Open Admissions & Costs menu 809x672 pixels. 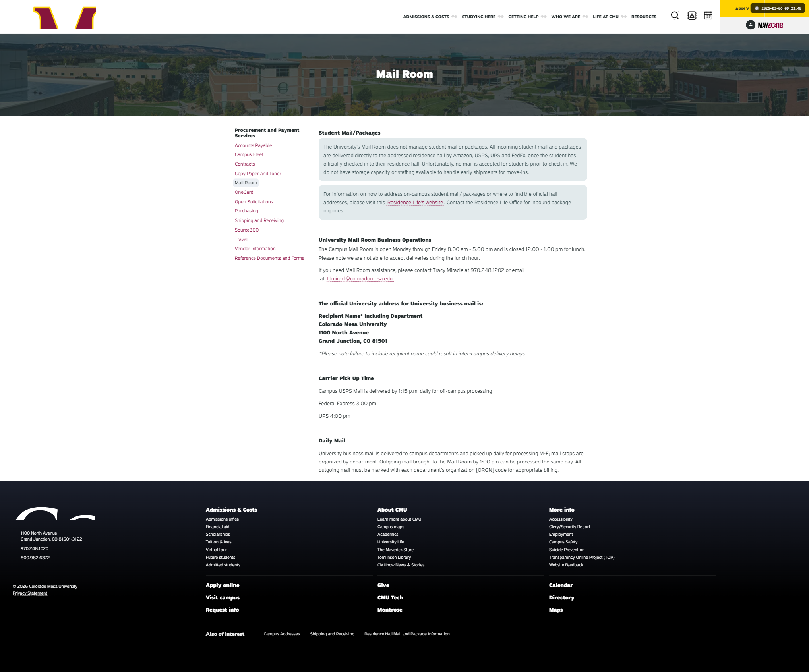pyautogui.click(x=426, y=17)
